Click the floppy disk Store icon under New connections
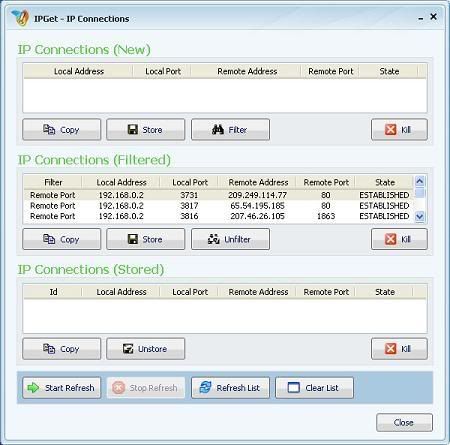Viewport: 450px width, 445px height. pyautogui.click(x=133, y=129)
